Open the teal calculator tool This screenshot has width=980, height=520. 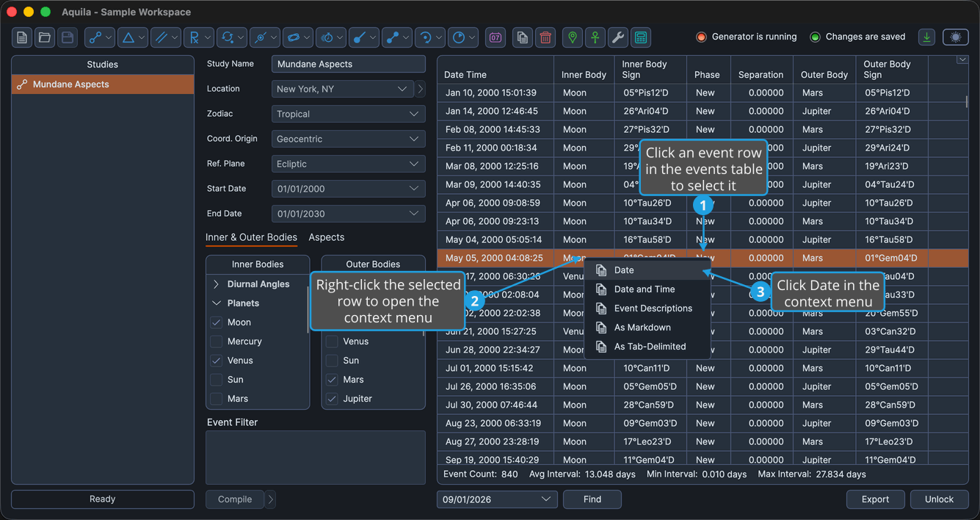tap(641, 37)
